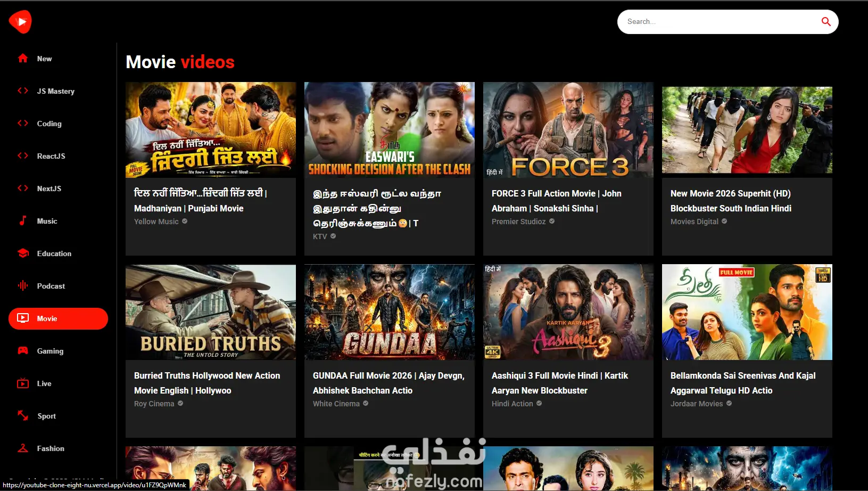Click the Gaming controller icon
This screenshot has height=491, width=868.
click(23, 351)
